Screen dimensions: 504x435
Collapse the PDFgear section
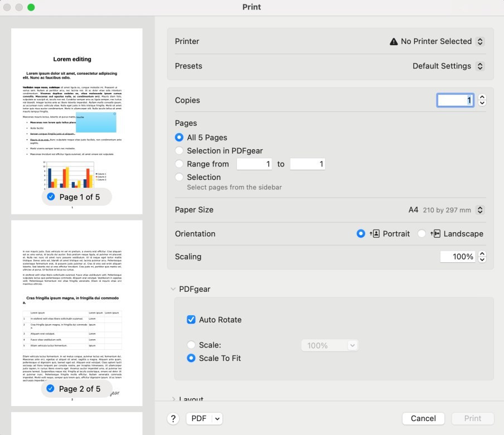click(173, 289)
